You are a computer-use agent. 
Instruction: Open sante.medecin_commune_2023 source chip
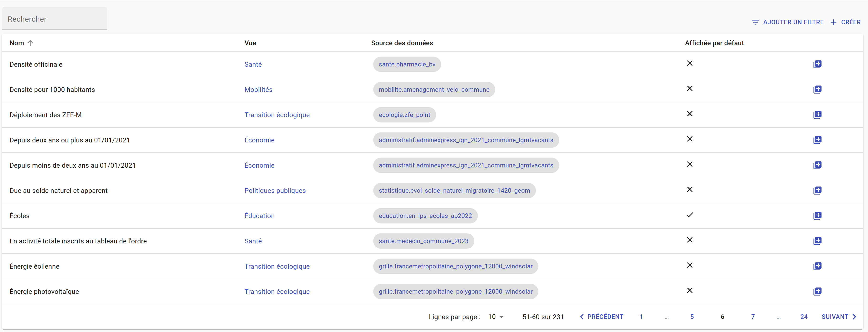coord(424,241)
